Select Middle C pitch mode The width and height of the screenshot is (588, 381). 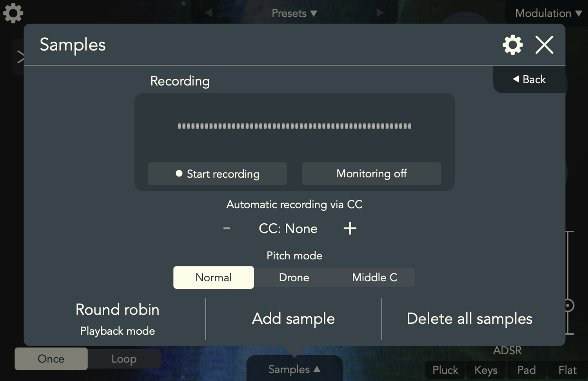(374, 277)
